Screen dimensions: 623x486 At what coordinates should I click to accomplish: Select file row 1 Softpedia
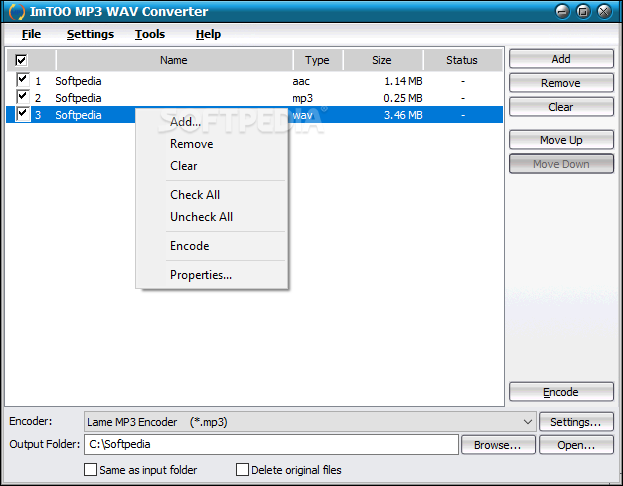tap(255, 81)
